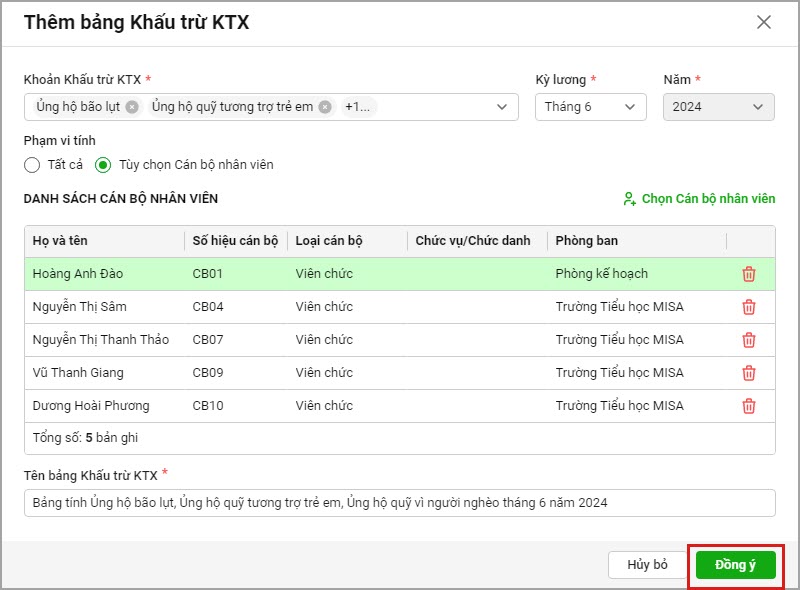Delete Hoàng Anh Đào row with trash icon
Screen dimensions: 800x590
point(748,274)
